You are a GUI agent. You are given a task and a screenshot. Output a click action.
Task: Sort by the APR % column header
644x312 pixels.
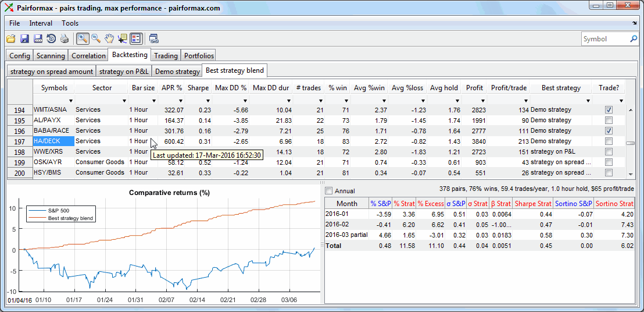[171, 88]
